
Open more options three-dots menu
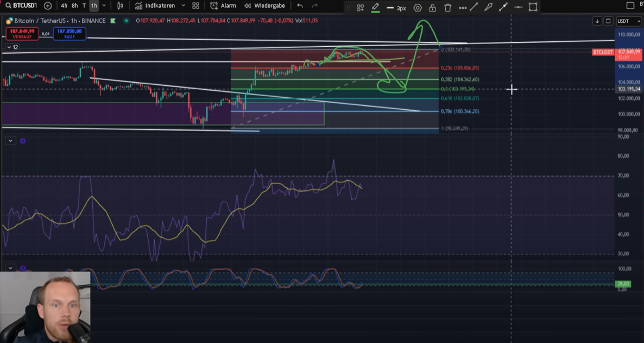pyautogui.click(x=463, y=8)
